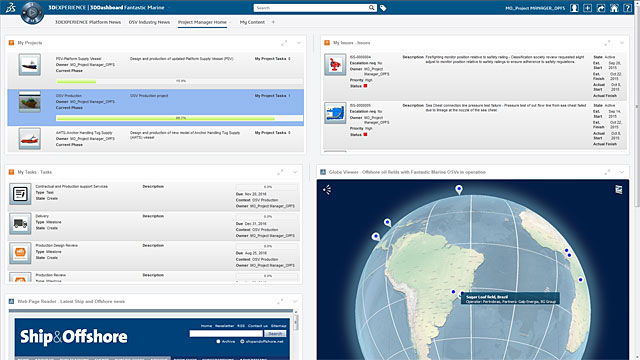640x360 pixels.
Task: Open the Web Page Reader widget menu chevron
Action: tap(295, 302)
